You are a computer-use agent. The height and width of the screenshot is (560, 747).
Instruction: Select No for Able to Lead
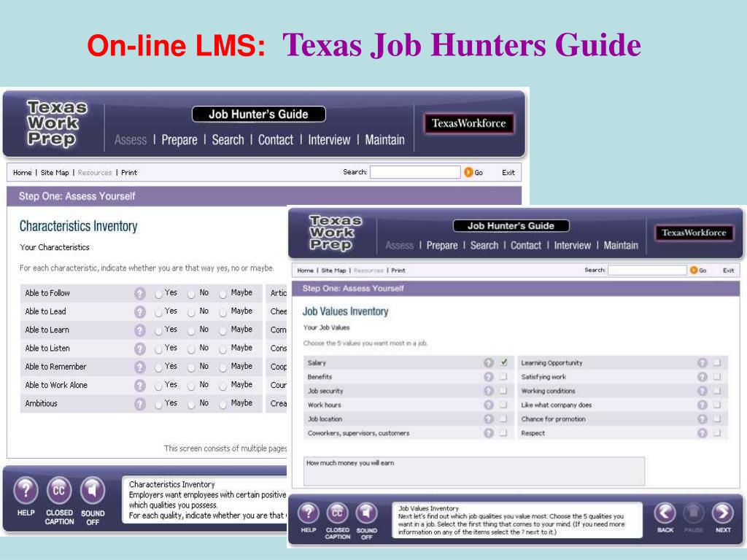click(191, 313)
